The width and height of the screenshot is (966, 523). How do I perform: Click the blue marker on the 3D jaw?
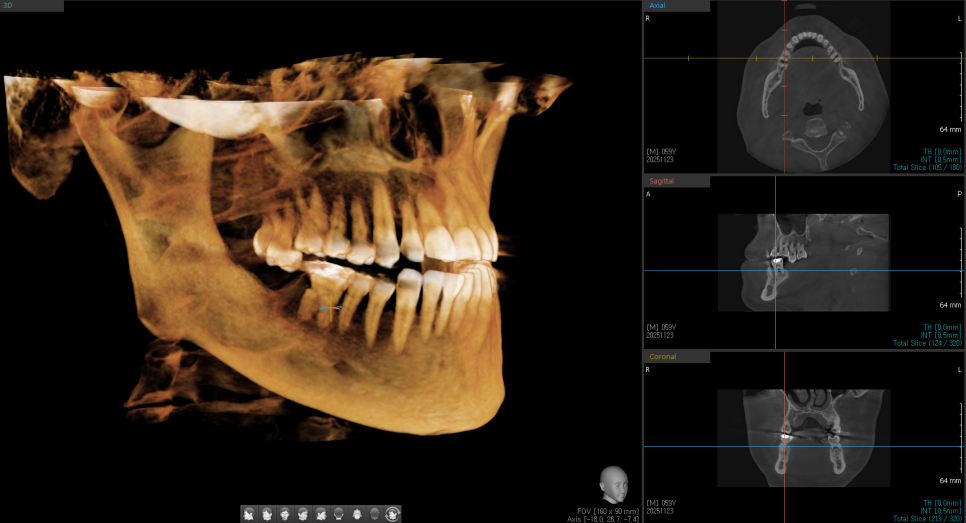[x=330, y=309]
